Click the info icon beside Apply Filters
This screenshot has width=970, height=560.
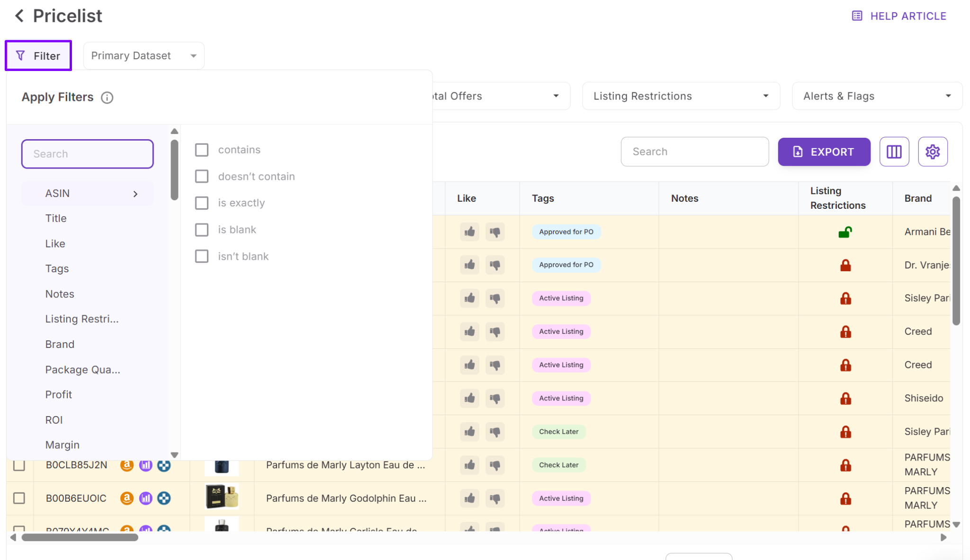pos(107,98)
